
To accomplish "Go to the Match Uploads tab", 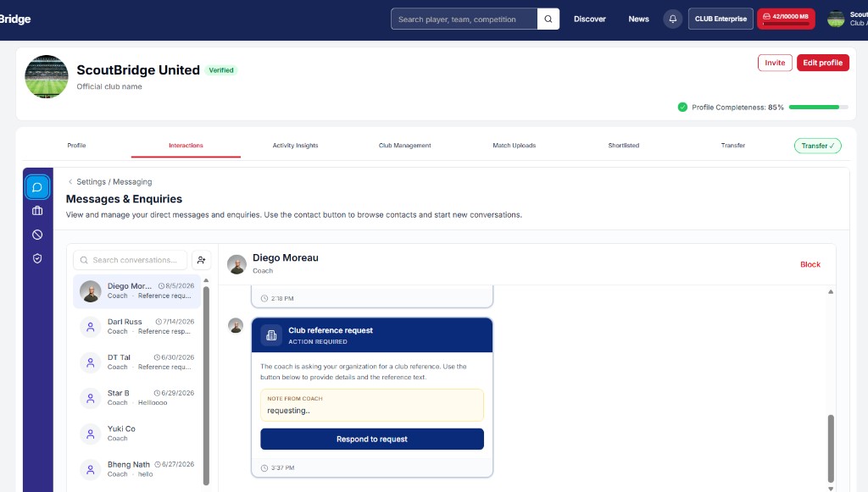I will [x=515, y=146].
